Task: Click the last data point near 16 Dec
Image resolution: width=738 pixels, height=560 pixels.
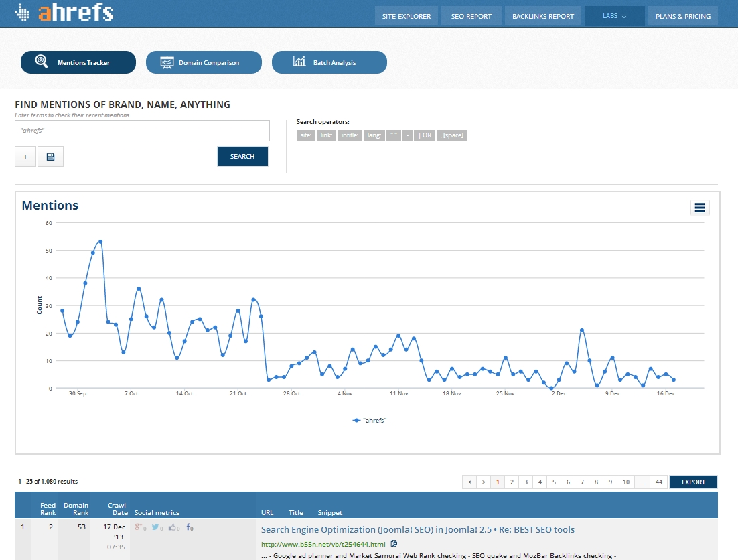Action: pyautogui.click(x=674, y=380)
